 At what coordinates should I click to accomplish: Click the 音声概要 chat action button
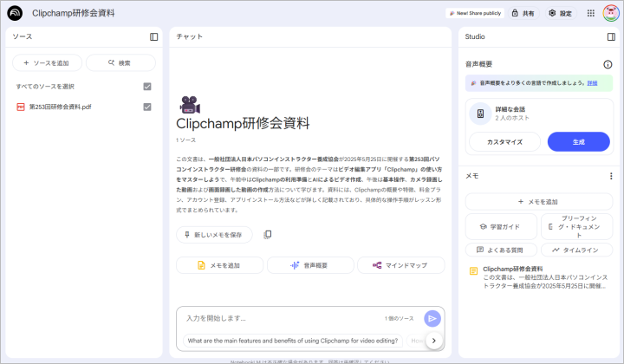click(310, 265)
